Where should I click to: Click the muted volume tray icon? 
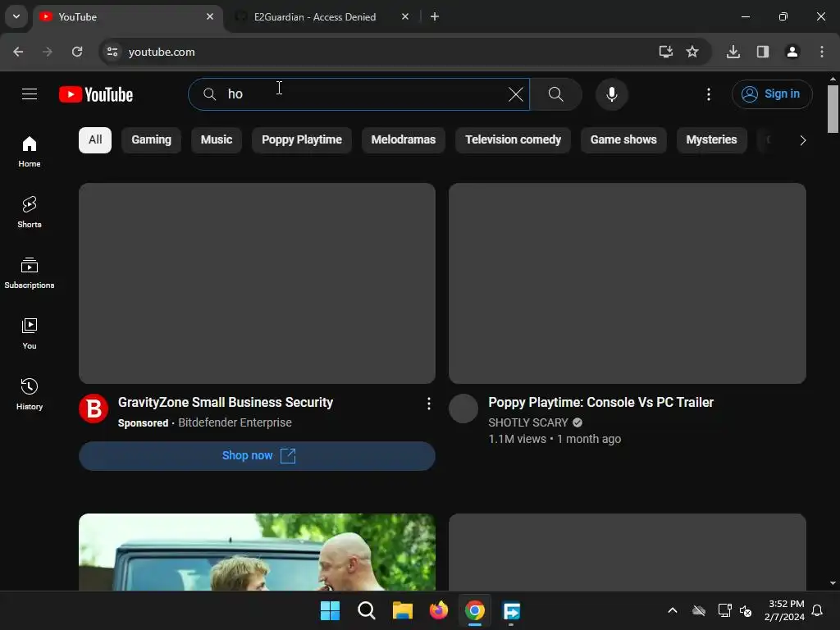746,610
